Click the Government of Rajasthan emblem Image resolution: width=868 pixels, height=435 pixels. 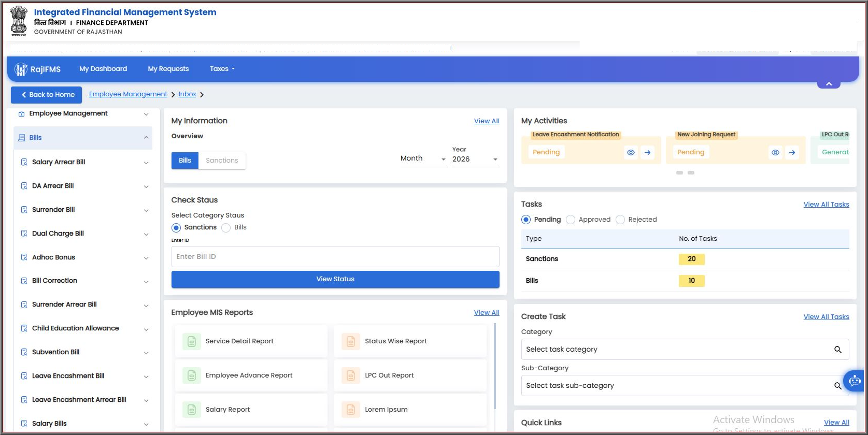tap(19, 21)
